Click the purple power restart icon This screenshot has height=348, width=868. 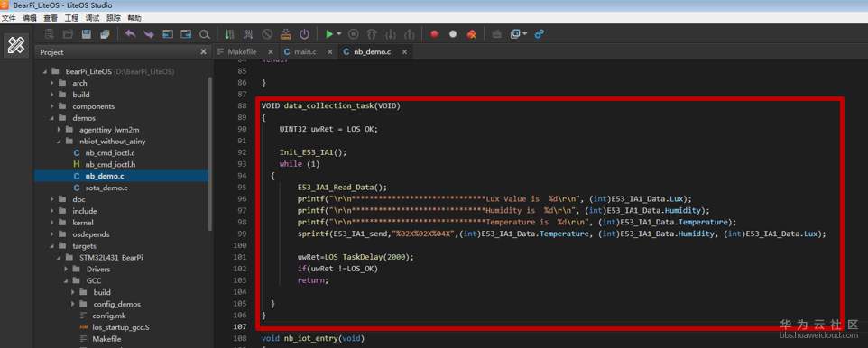coord(304,34)
